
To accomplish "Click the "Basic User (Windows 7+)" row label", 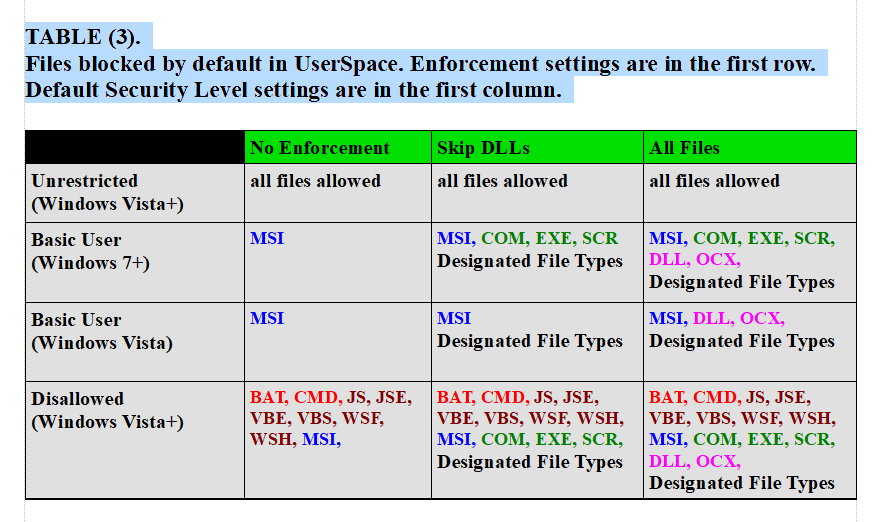I will (91, 251).
